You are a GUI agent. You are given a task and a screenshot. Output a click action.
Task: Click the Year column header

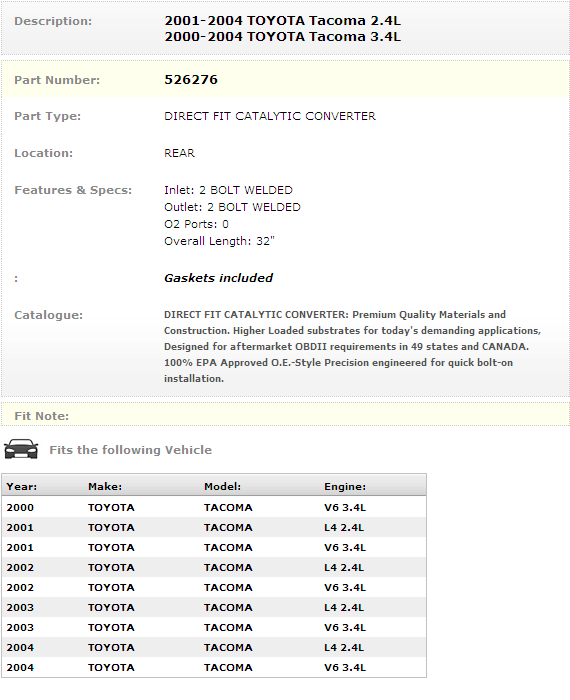point(22,486)
